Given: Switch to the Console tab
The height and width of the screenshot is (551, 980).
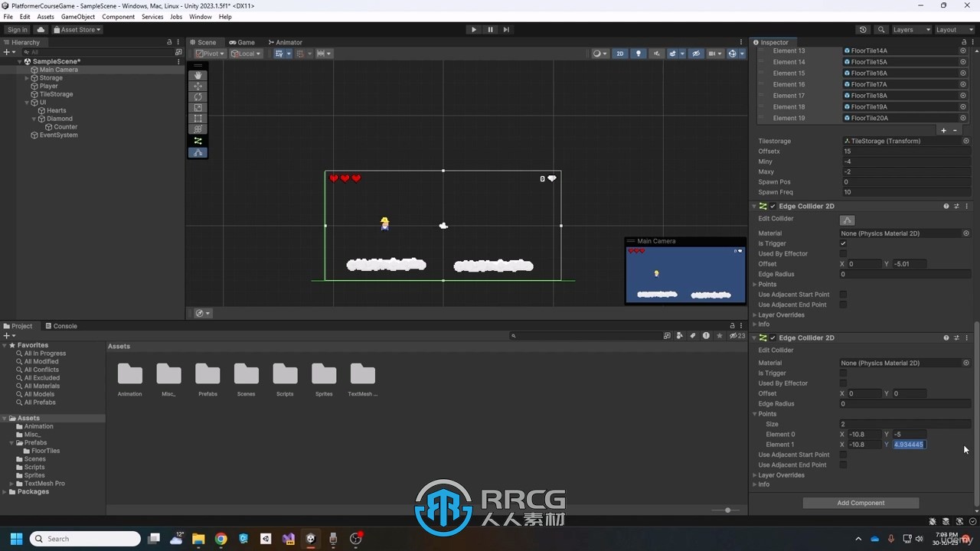Looking at the screenshot, I should [60, 326].
